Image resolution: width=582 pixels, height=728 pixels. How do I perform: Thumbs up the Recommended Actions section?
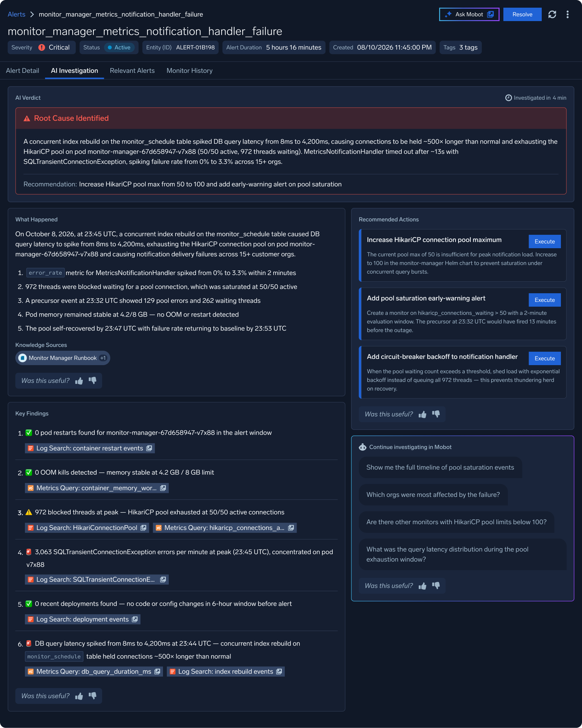point(423,414)
